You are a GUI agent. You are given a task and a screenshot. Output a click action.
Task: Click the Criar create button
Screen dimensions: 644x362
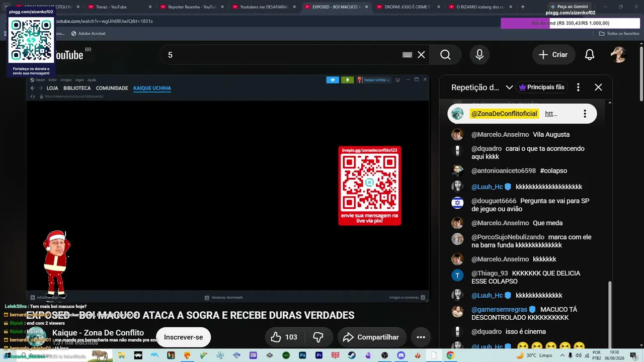553,55
